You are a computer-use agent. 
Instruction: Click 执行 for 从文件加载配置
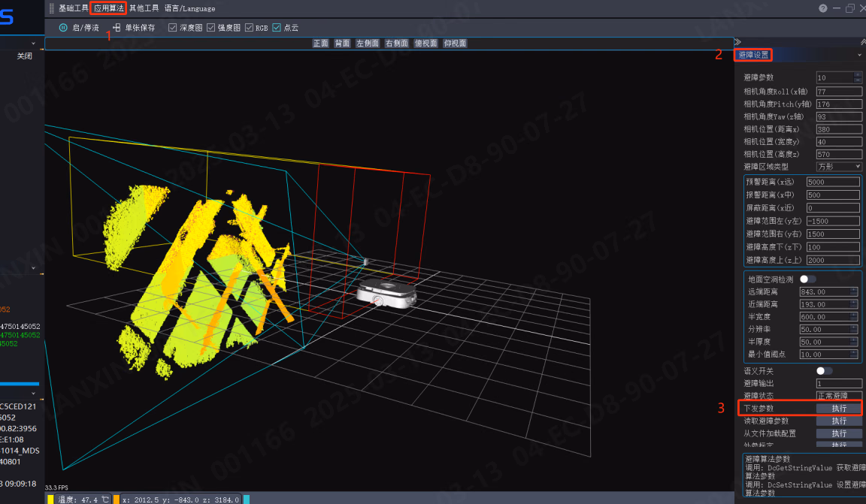click(839, 433)
